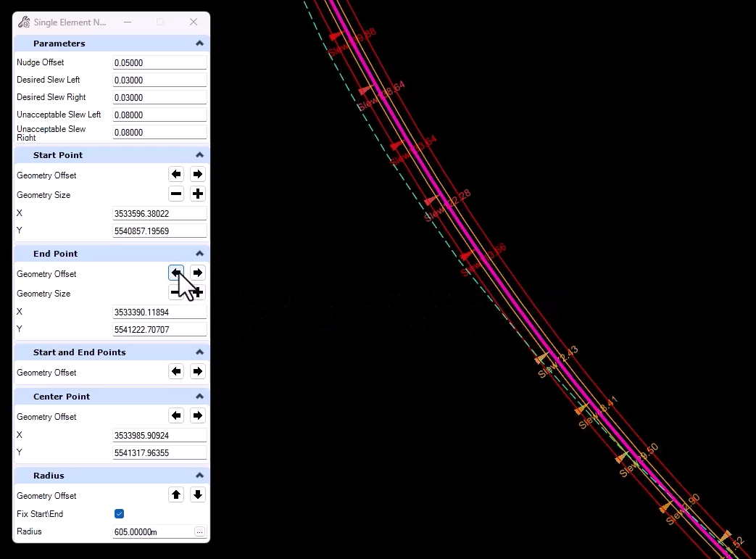Increase End Point geometry size with plus

point(197,292)
